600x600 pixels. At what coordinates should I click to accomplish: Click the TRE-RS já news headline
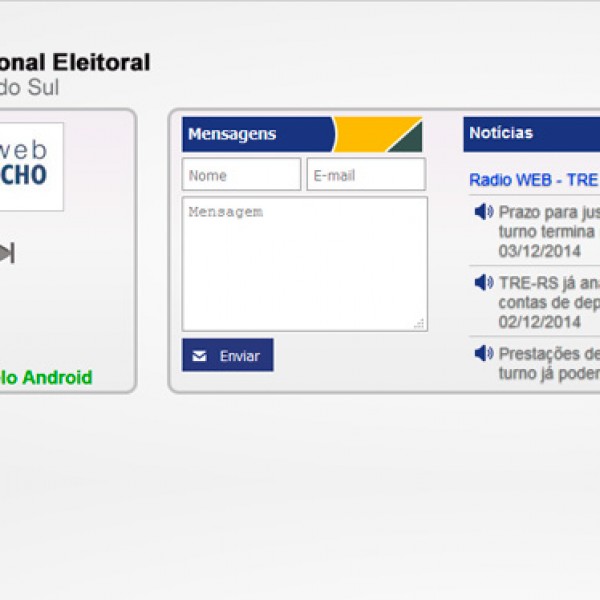tap(549, 293)
